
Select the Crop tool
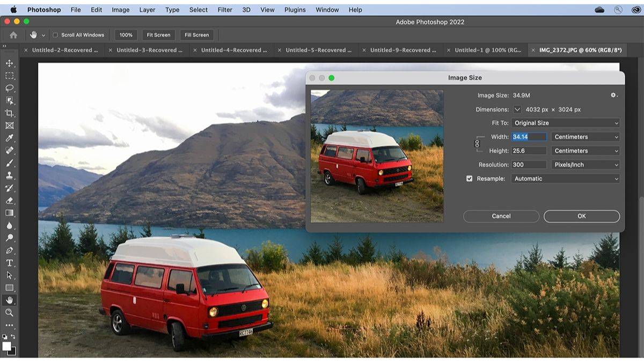(10, 113)
